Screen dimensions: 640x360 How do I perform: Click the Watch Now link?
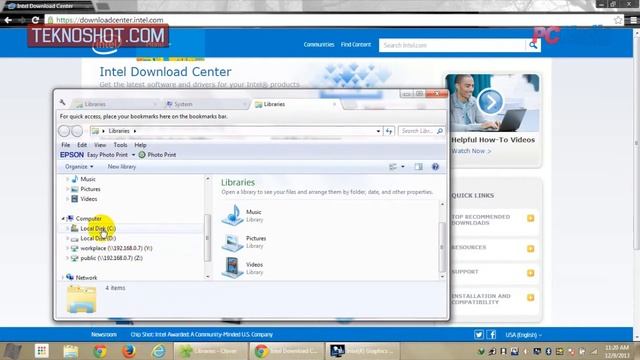[x=471, y=151]
